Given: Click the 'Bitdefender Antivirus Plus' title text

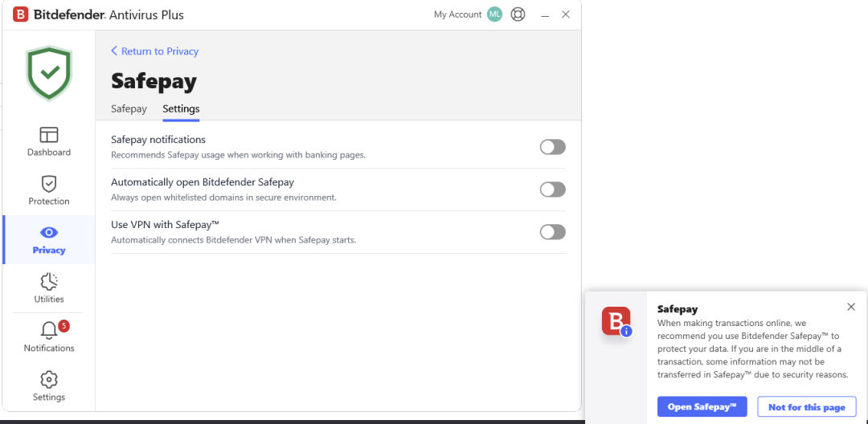Looking at the screenshot, I should click(x=109, y=15).
